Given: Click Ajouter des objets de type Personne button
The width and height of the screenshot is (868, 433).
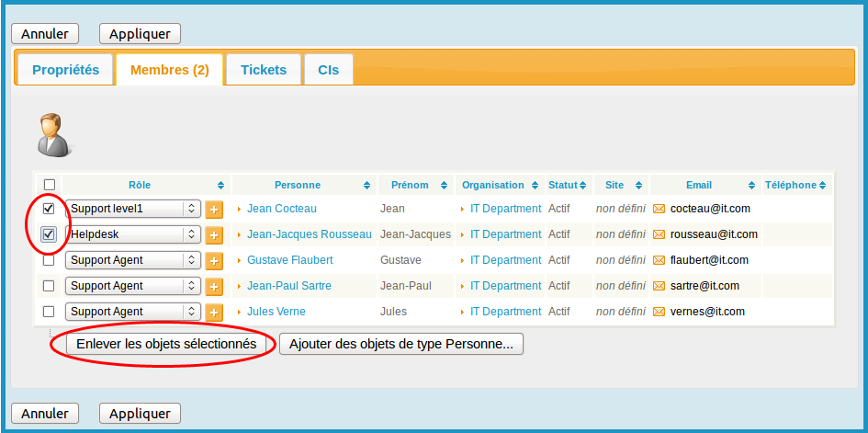Looking at the screenshot, I should [x=401, y=345].
